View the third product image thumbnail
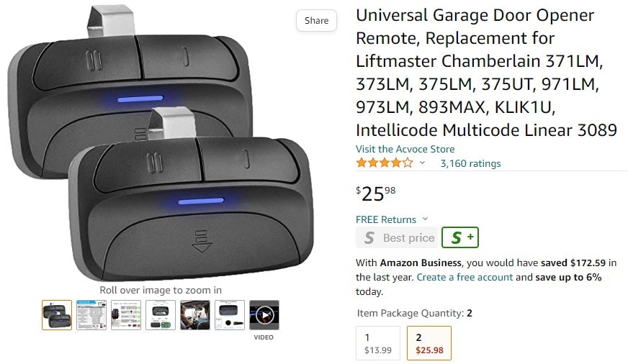The height and width of the screenshot is (364, 628). click(126, 315)
